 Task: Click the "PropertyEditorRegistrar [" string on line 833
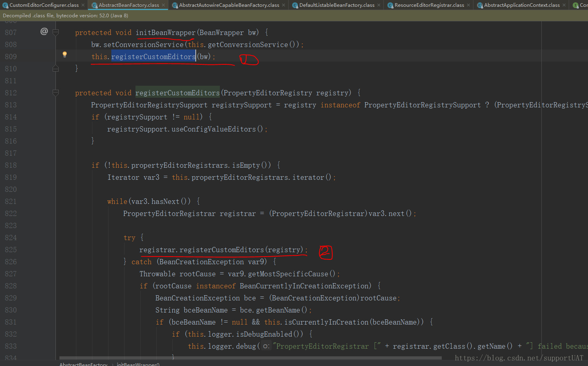tap(326, 346)
